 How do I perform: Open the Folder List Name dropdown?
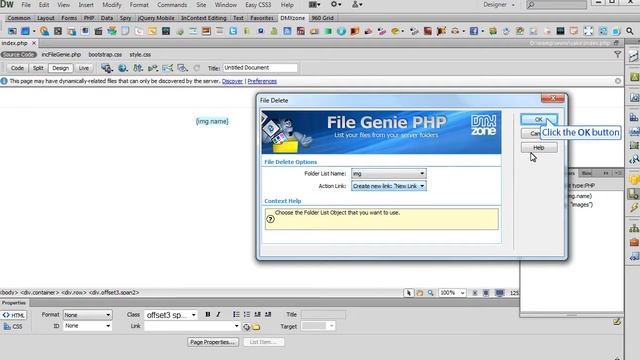point(389,173)
